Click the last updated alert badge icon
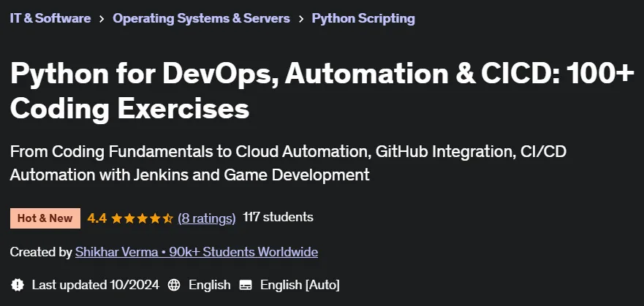Image resolution: width=644 pixels, height=306 pixels. click(x=18, y=285)
